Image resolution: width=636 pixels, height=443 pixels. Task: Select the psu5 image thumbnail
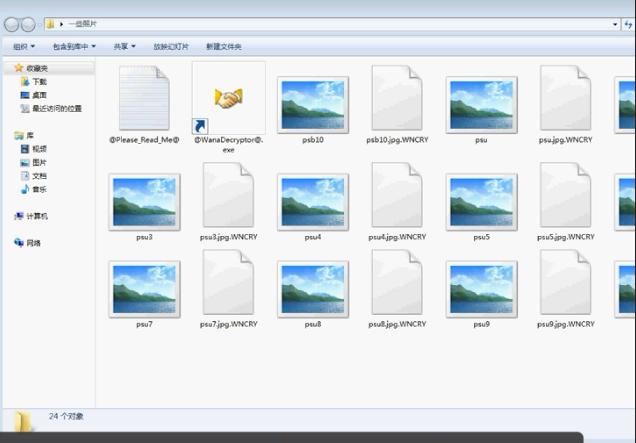(481, 202)
